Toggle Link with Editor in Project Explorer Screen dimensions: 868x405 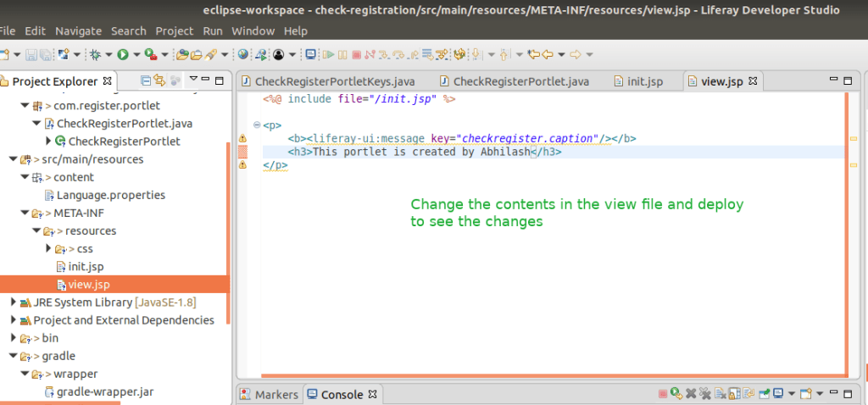click(159, 81)
